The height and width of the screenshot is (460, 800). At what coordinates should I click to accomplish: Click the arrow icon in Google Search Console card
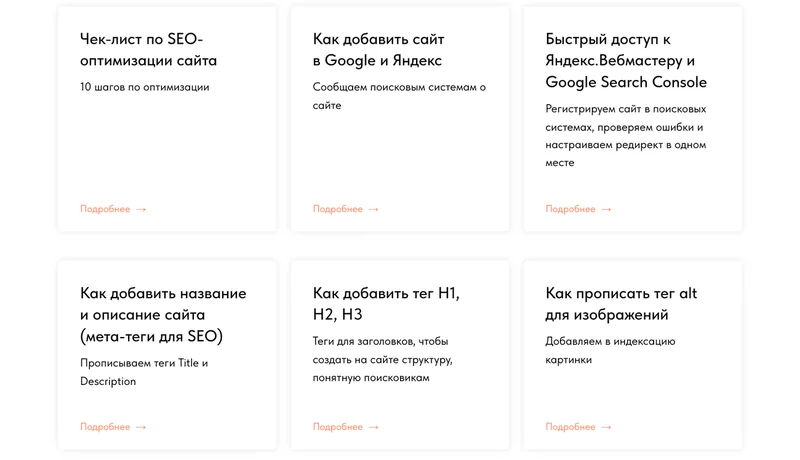606,210
